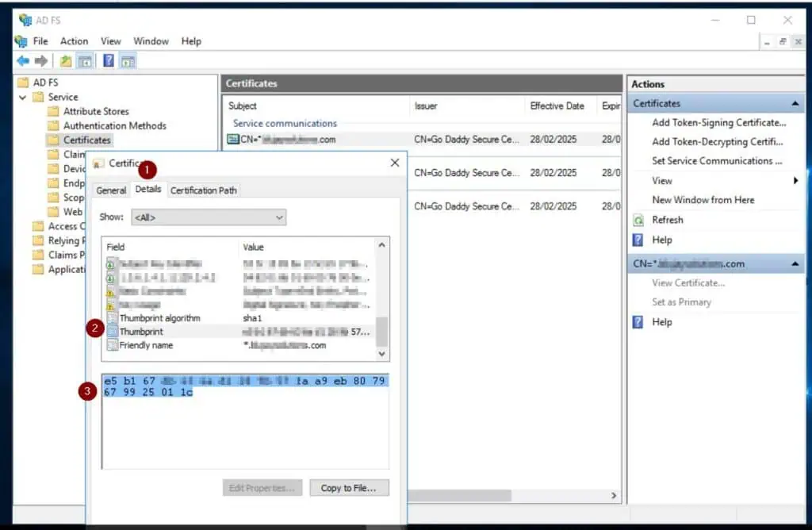This screenshot has height=530, width=812.
Task: Click Set Service Communications action
Action: [x=717, y=161]
